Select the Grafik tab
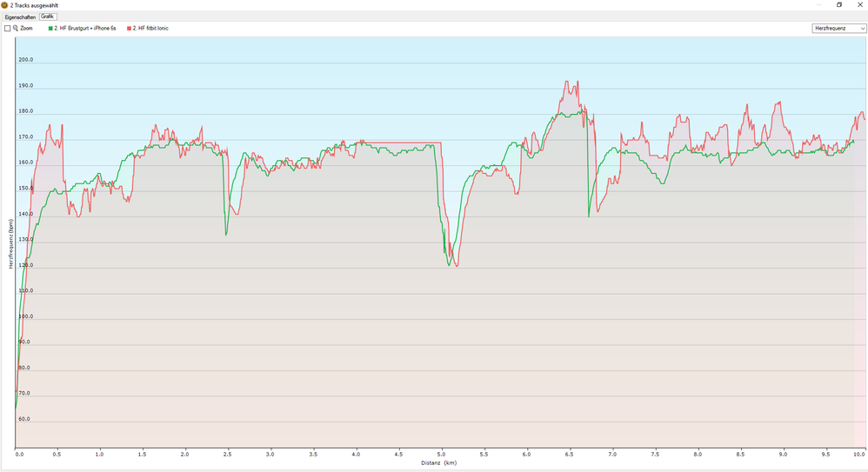The width and height of the screenshot is (868, 472). click(x=48, y=17)
